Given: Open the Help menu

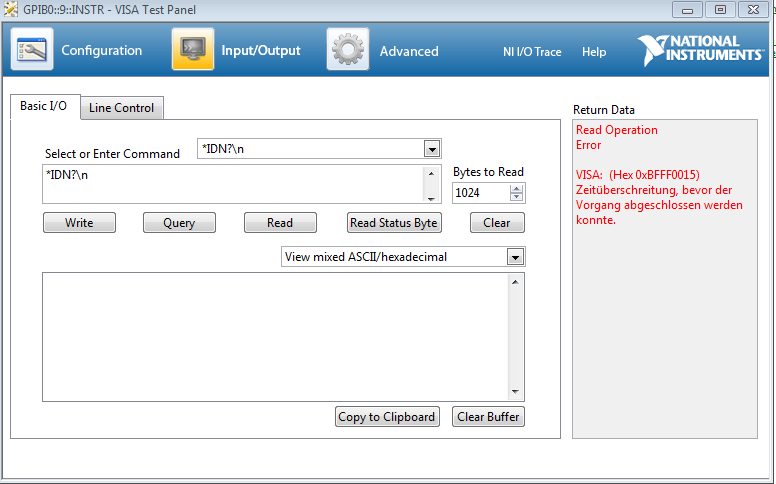Looking at the screenshot, I should [594, 51].
